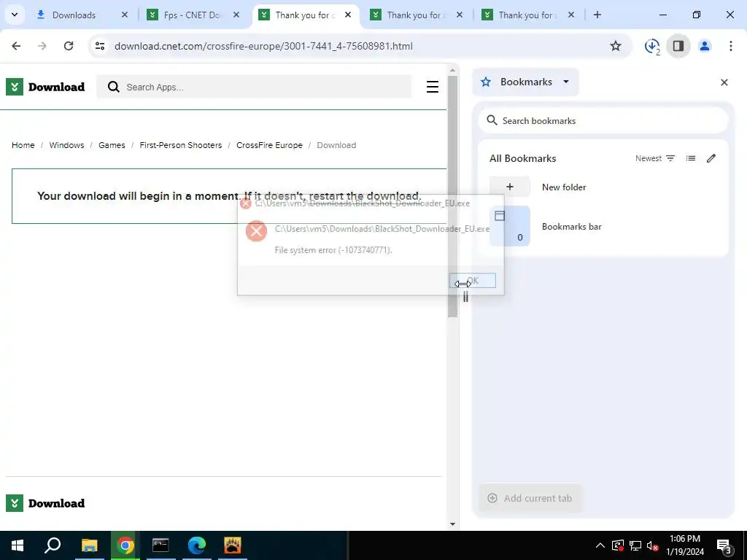
Task: Close the Downloads tab
Action: 124,15
